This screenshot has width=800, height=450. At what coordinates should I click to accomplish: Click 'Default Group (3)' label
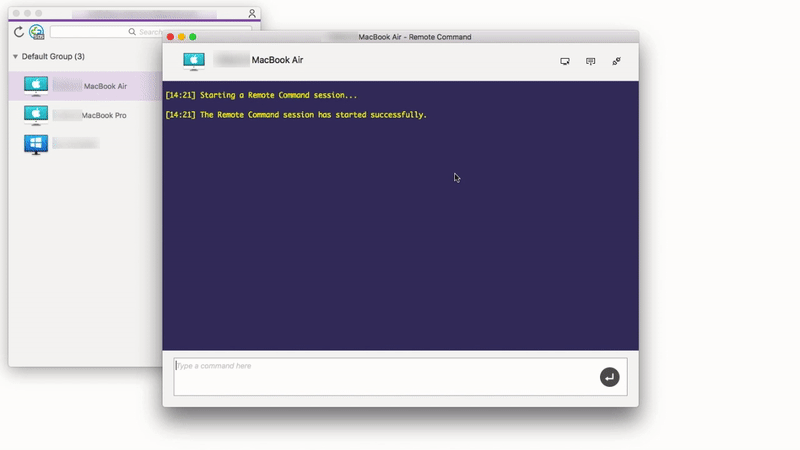click(53, 56)
